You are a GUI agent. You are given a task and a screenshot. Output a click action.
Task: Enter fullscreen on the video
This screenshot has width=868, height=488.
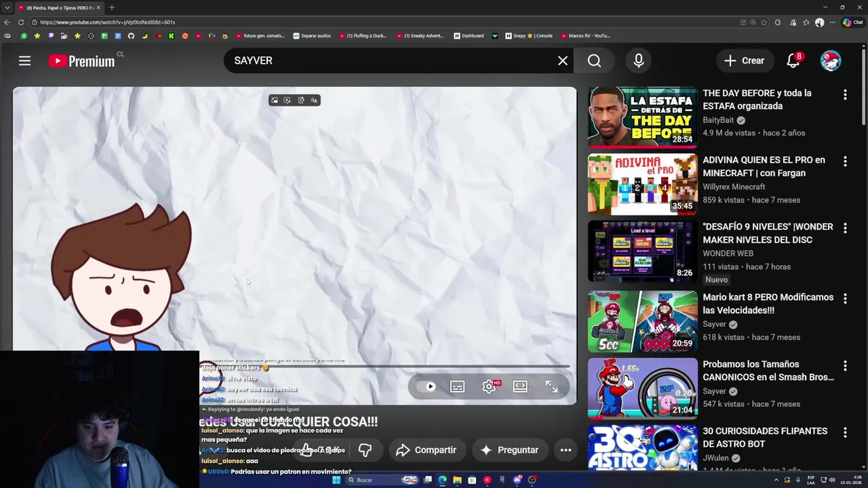[x=551, y=386]
